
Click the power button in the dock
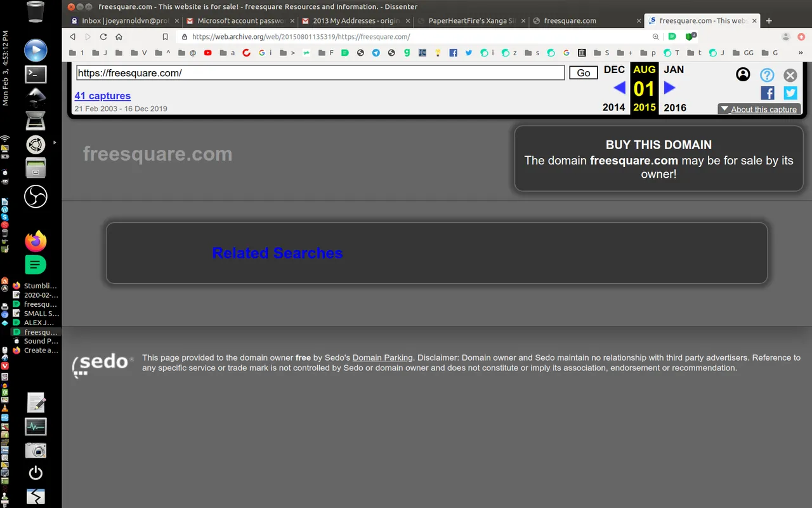click(36, 472)
